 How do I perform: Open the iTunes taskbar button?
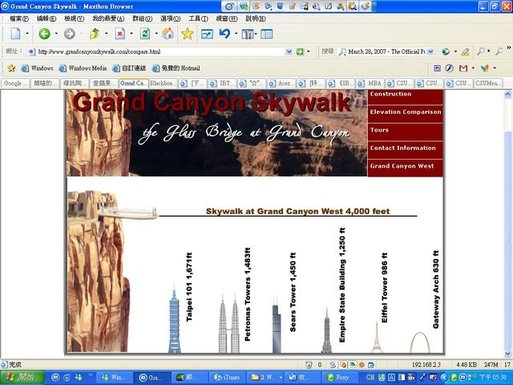coord(227,377)
